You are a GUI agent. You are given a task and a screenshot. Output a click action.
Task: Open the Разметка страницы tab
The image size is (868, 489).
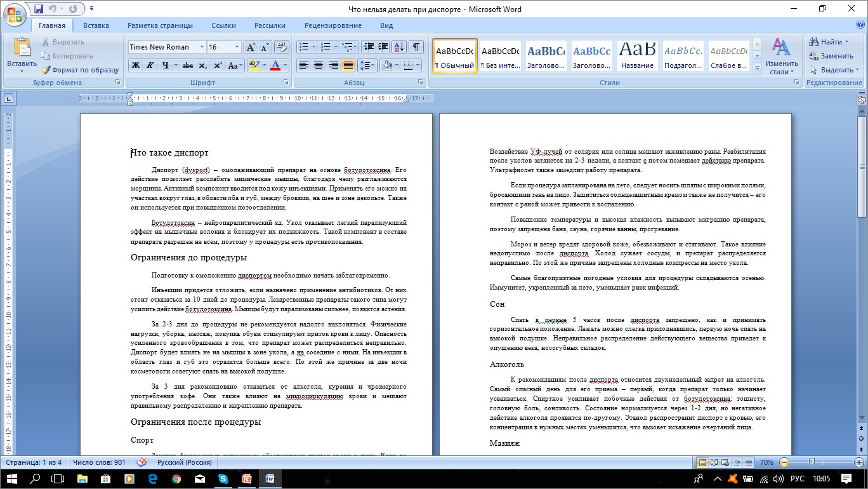(x=160, y=25)
